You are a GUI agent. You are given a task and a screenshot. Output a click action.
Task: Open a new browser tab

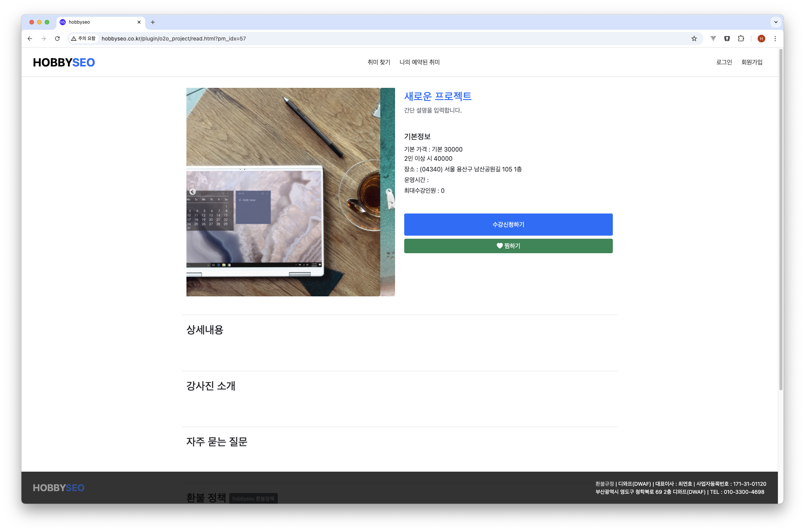pyautogui.click(x=153, y=22)
